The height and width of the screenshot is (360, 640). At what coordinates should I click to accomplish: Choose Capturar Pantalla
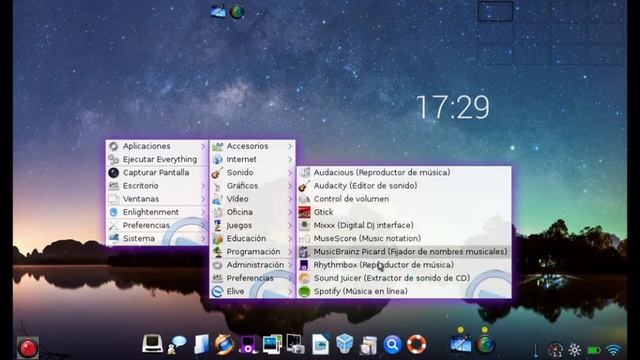click(157, 173)
